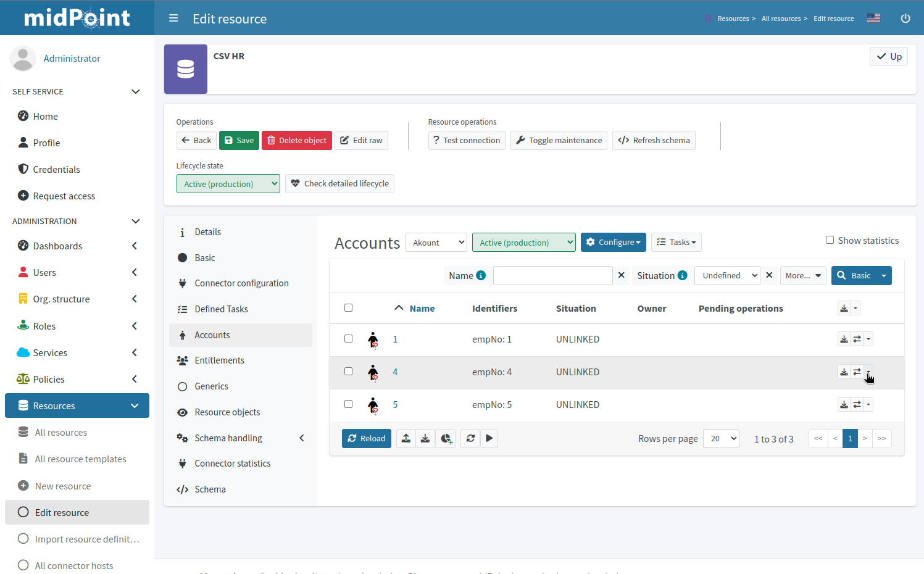Click the play icon in the footer toolbar
Image resolution: width=924 pixels, height=574 pixels.
coord(489,438)
